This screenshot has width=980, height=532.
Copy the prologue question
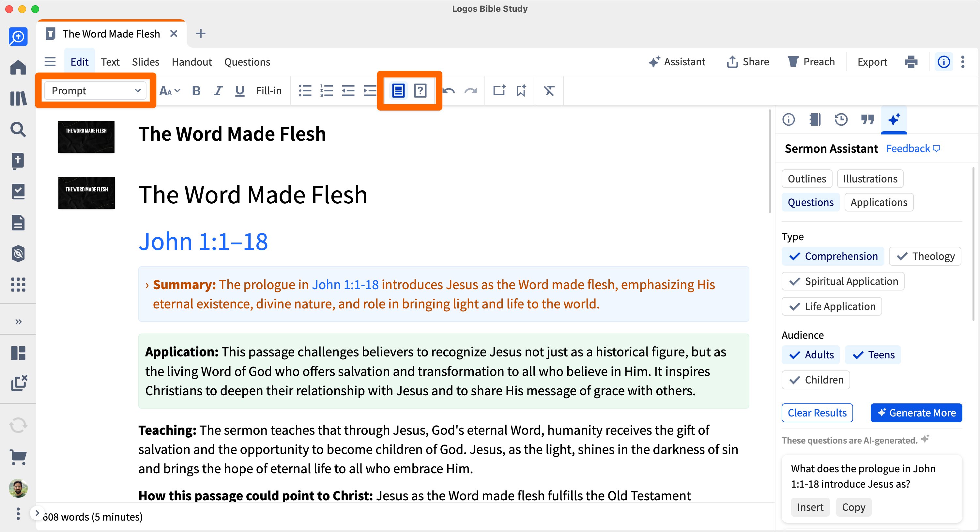853,507
